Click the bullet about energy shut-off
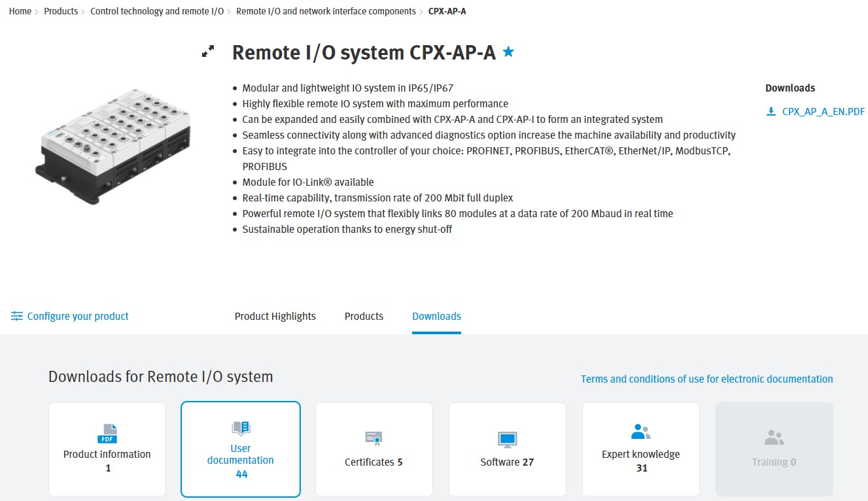 click(347, 229)
